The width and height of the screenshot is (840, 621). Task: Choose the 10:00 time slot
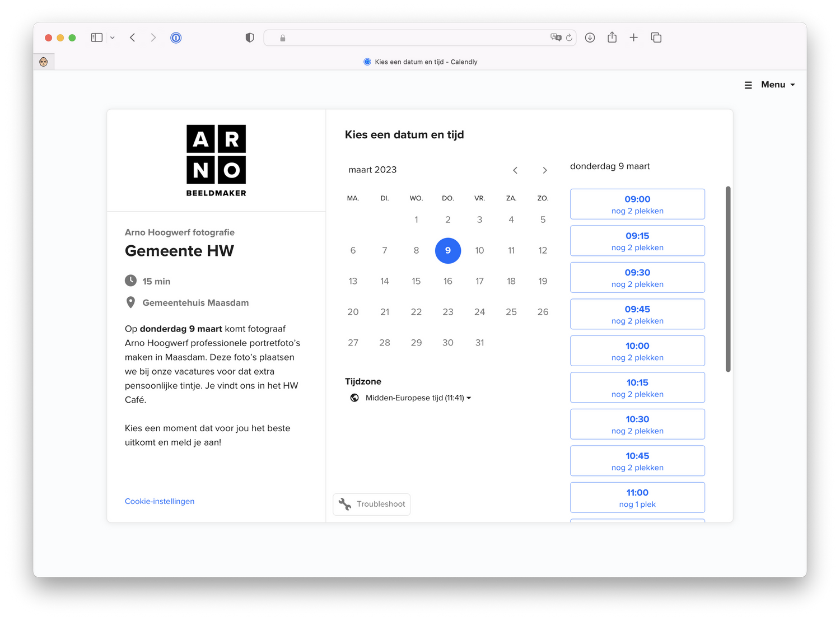637,351
